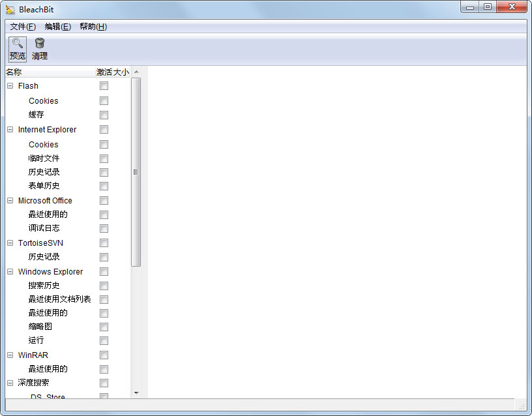Click the Preview (预览) magnifier toolbar icon
This screenshot has height=416, width=532.
18,43
